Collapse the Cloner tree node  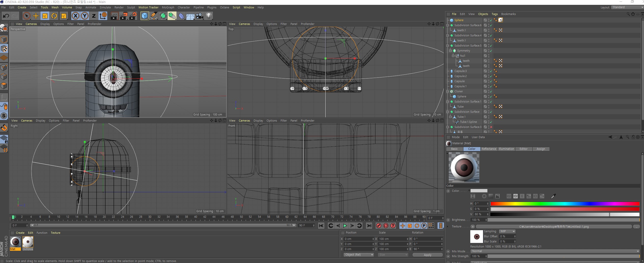point(448,91)
